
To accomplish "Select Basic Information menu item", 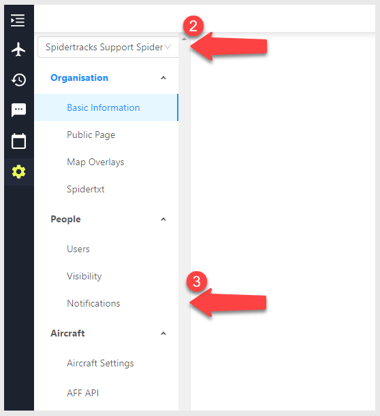I will click(x=106, y=108).
